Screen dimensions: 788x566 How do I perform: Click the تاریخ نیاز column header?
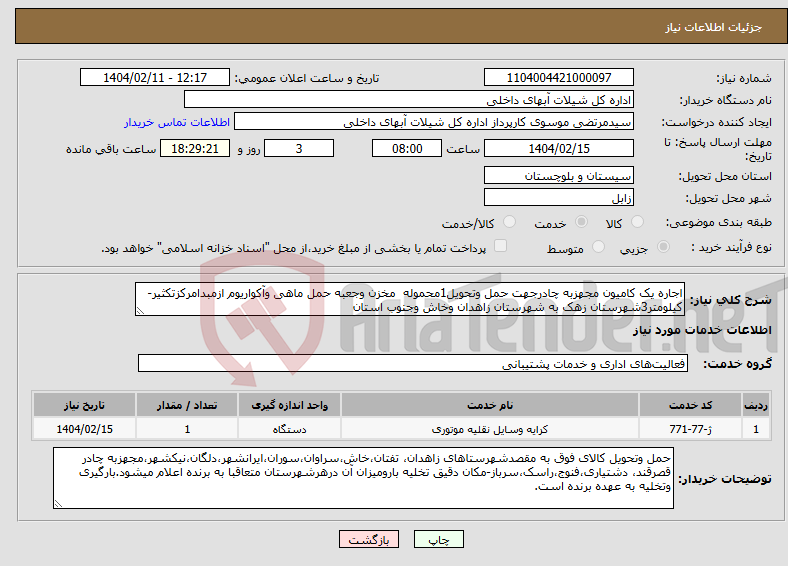[x=84, y=405]
